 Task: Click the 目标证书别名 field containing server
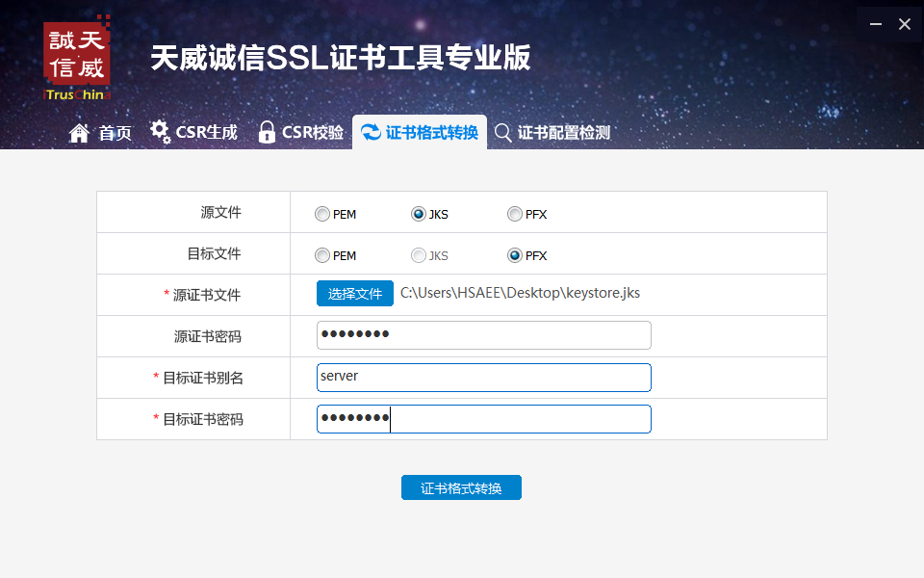(484, 378)
